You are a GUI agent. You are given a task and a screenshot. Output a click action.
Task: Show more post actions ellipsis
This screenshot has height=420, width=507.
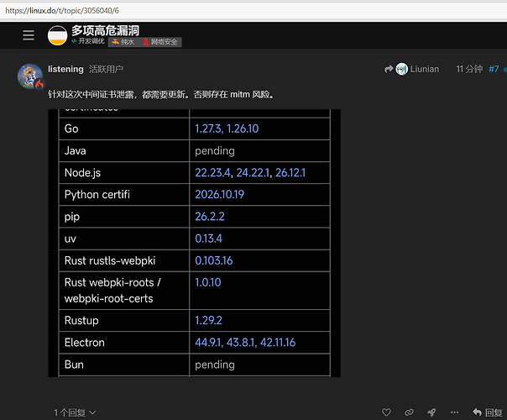click(454, 412)
